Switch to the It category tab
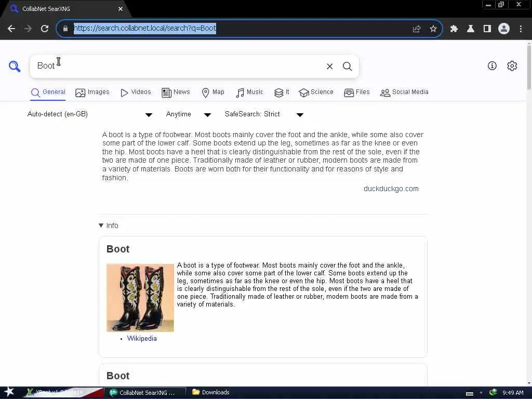This screenshot has height=399, width=532. tap(282, 92)
